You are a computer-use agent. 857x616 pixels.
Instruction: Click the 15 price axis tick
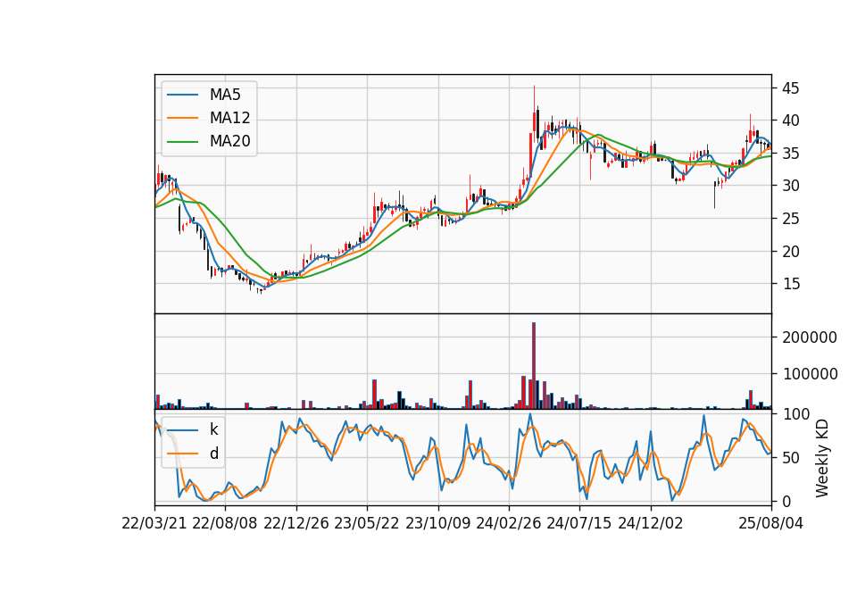coord(790,284)
